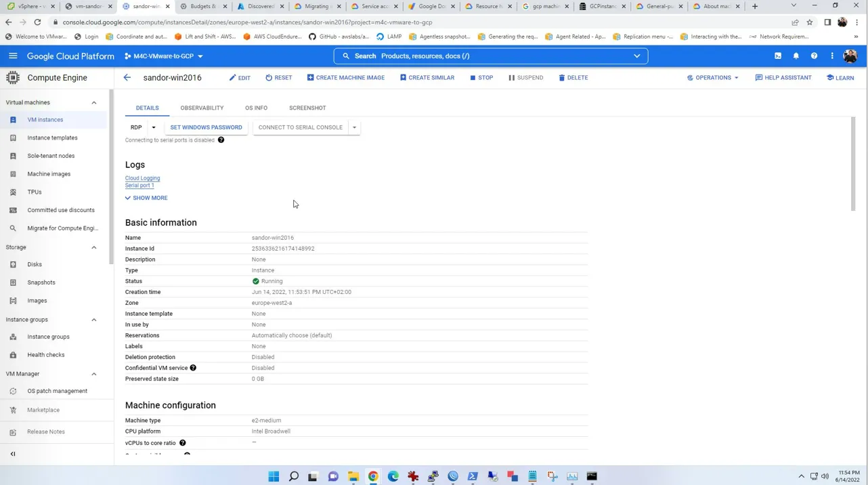Click the Confidential VM service help icon

tap(193, 368)
